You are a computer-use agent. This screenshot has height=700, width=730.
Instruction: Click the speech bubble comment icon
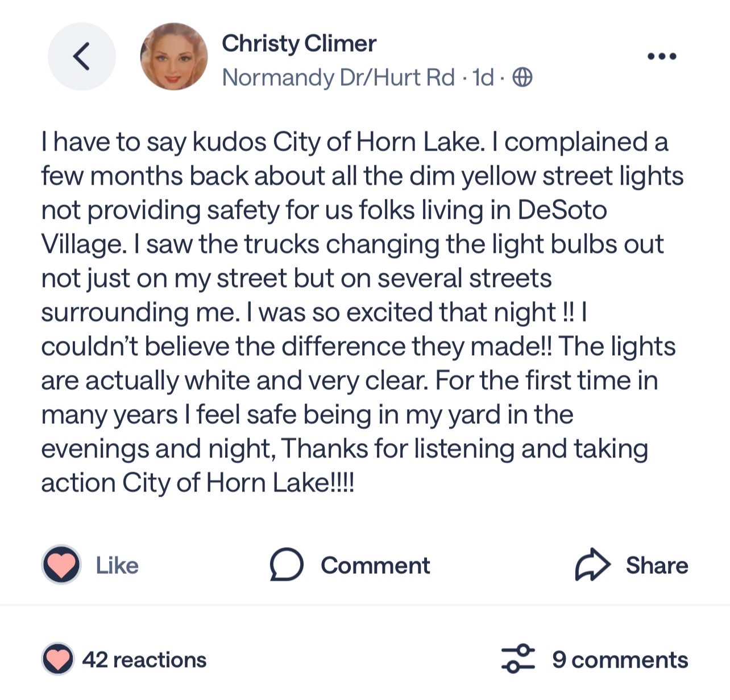click(x=286, y=565)
